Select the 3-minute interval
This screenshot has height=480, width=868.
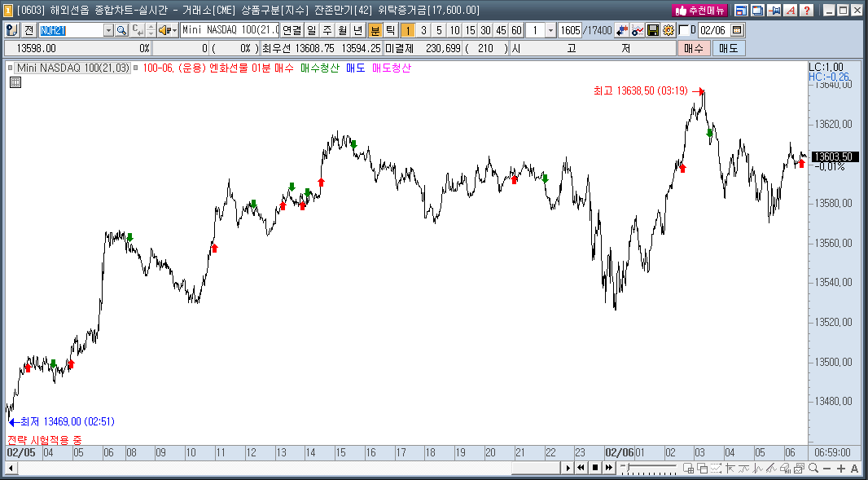(423, 30)
